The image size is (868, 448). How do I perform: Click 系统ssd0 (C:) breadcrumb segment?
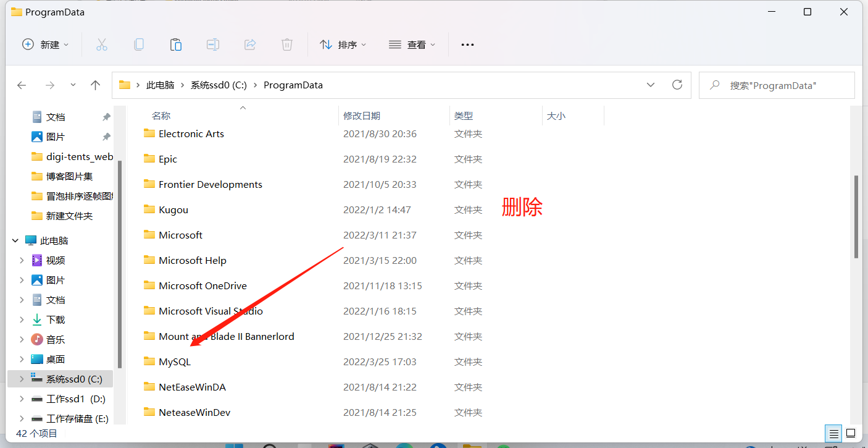[x=219, y=85]
